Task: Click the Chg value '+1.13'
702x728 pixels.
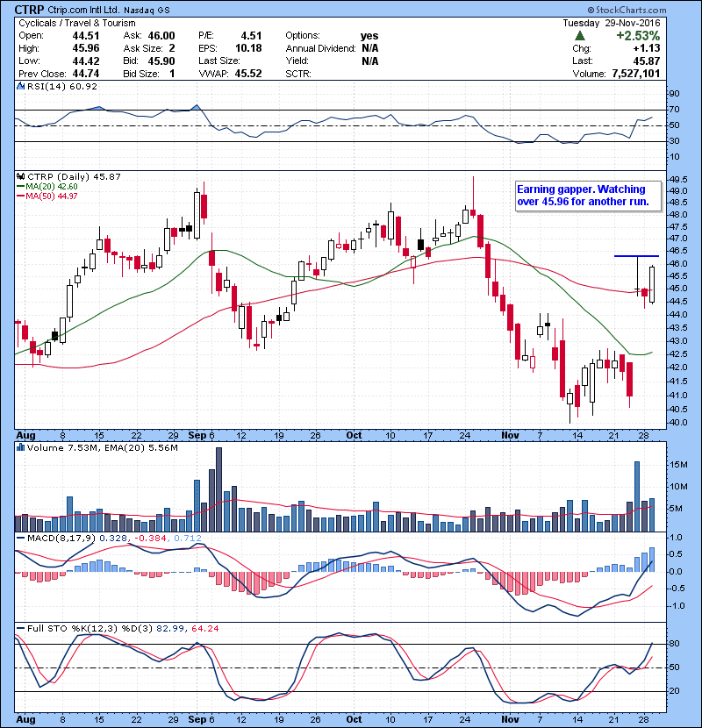Action: [x=646, y=48]
